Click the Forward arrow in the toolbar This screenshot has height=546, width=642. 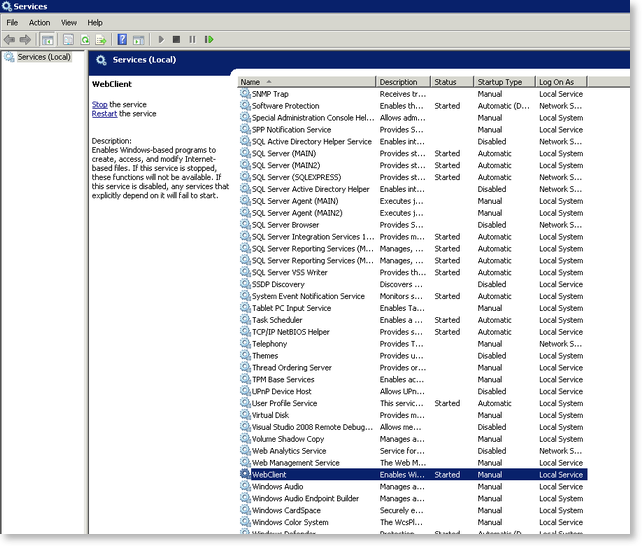[x=25, y=40]
